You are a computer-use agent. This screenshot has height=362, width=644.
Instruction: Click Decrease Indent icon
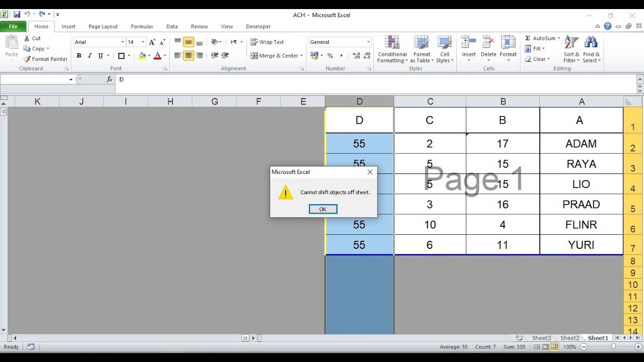215,56
